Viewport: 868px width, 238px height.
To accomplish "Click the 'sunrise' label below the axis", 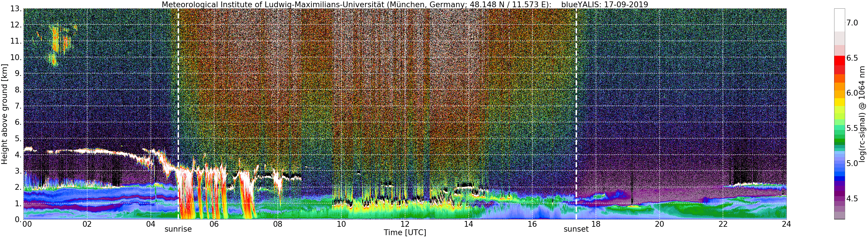I will point(178,229).
